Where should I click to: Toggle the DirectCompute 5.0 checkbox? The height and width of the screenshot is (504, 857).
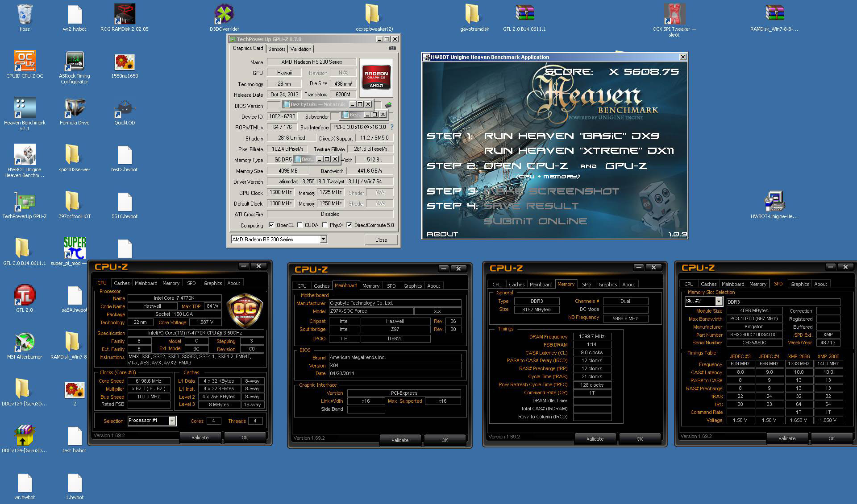pyautogui.click(x=349, y=225)
